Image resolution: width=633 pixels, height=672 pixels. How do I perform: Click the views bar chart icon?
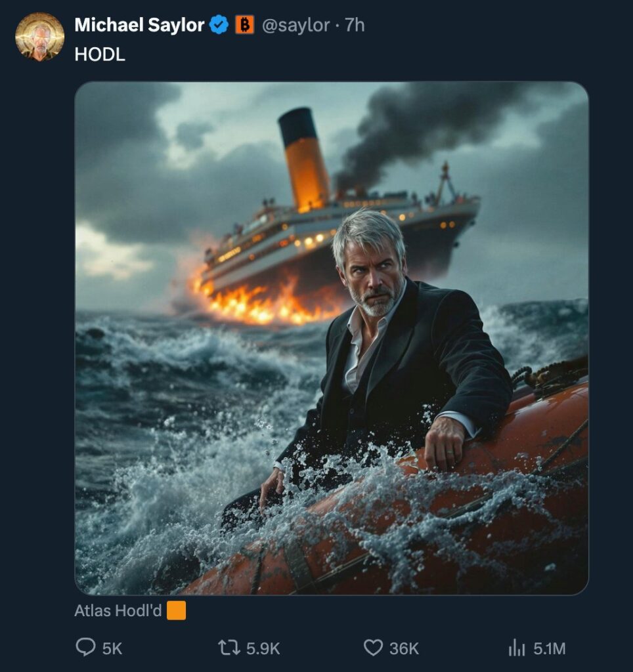click(517, 648)
